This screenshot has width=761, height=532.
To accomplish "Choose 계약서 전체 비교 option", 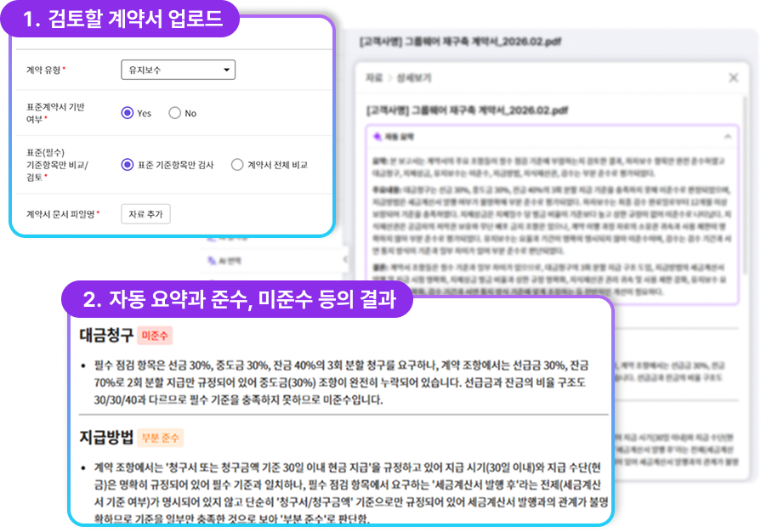I will 237,165.
